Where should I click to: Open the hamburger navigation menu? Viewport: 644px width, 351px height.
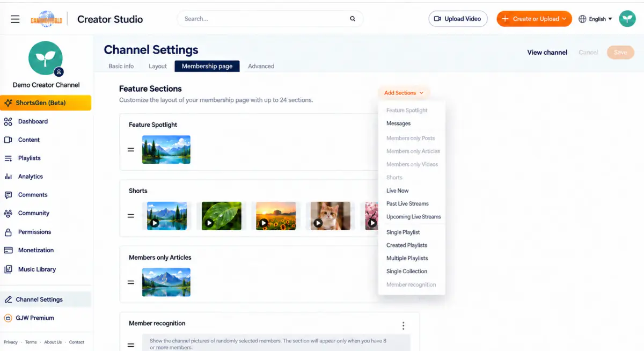tap(15, 19)
